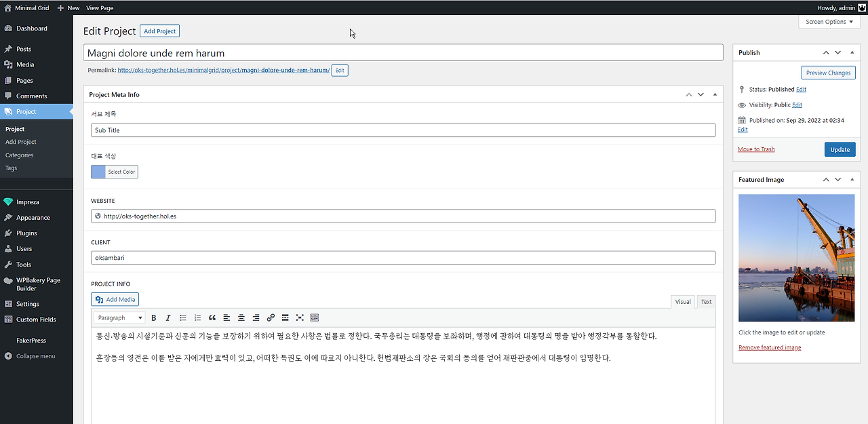Click the Minimal Grid site home icon
The width and height of the screenshot is (868, 424).
click(7, 7)
